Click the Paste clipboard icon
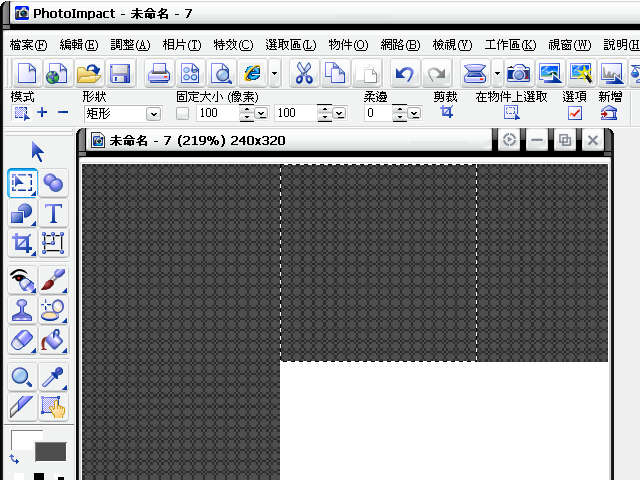Screen dimensions: 640x480 click(x=367, y=74)
